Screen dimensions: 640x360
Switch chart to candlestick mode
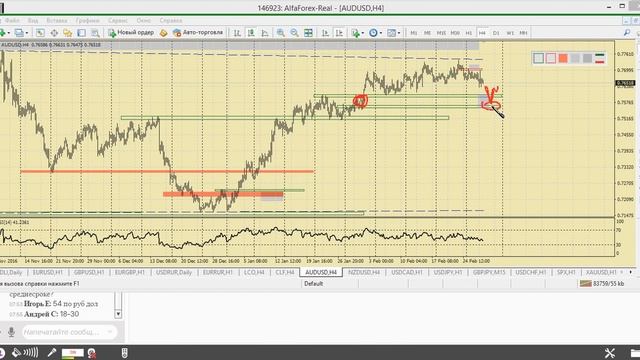pyautogui.click(x=251, y=33)
